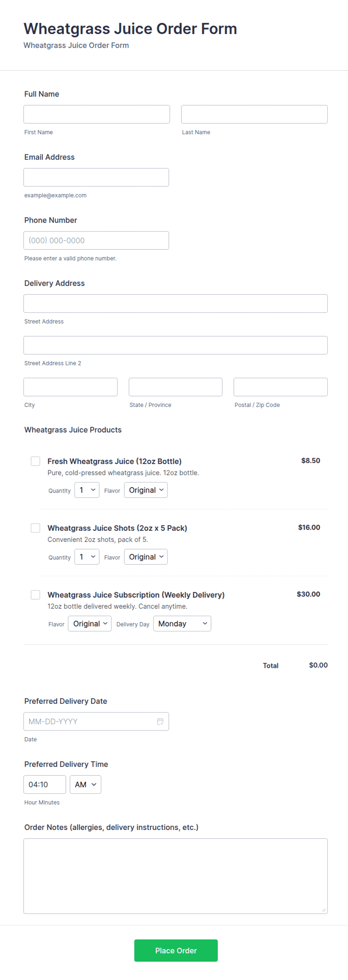
Task: Open the Delivery Day Monday dropdown
Action: point(182,624)
